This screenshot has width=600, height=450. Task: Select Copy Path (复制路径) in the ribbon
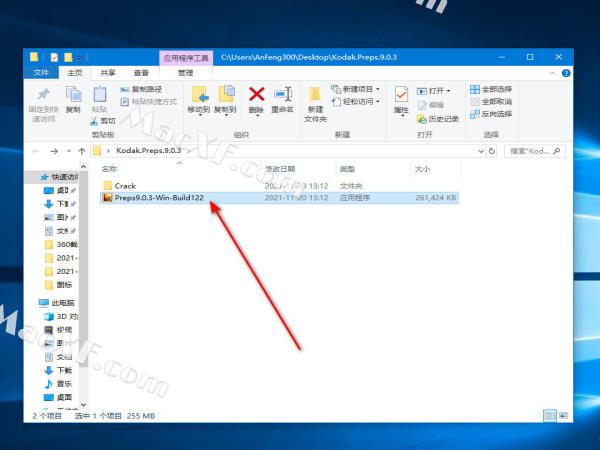point(141,89)
